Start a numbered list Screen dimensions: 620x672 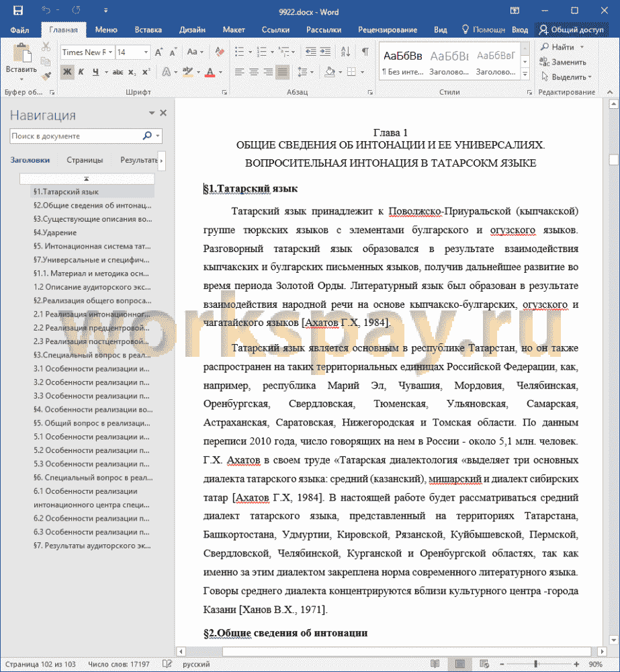(x=262, y=52)
